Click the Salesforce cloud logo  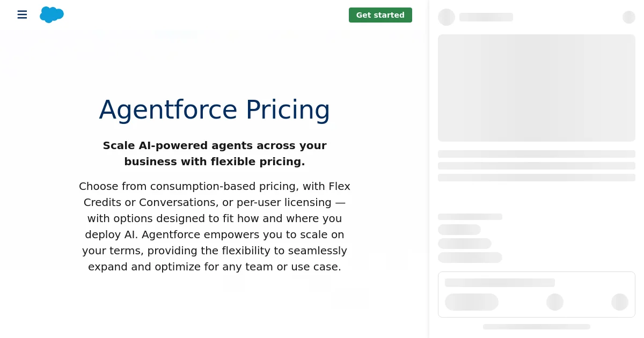52,14
